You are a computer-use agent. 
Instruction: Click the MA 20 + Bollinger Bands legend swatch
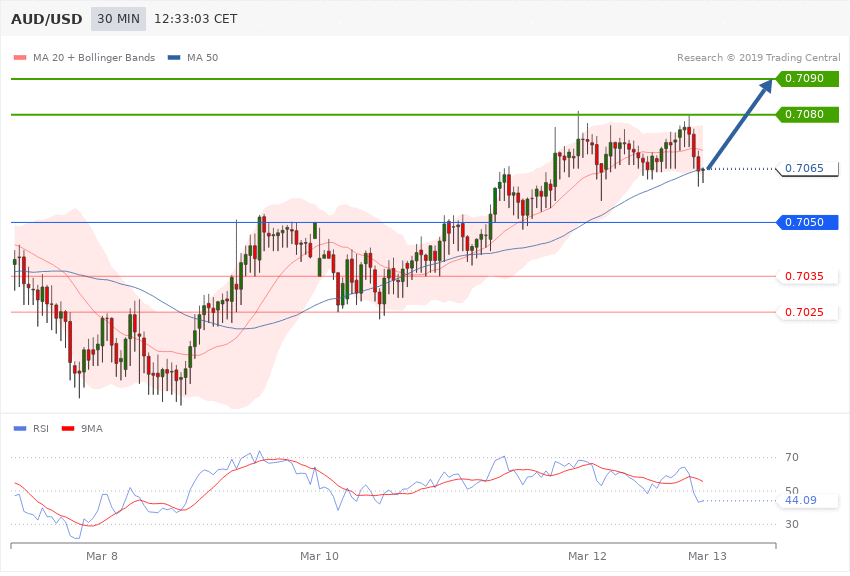click(x=20, y=57)
